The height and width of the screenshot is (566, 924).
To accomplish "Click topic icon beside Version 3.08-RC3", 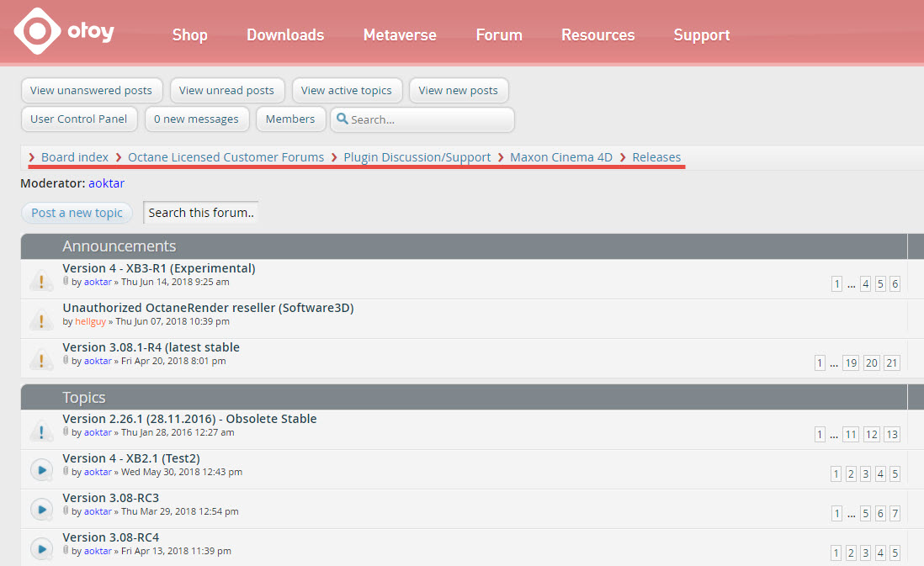I will (x=41, y=510).
